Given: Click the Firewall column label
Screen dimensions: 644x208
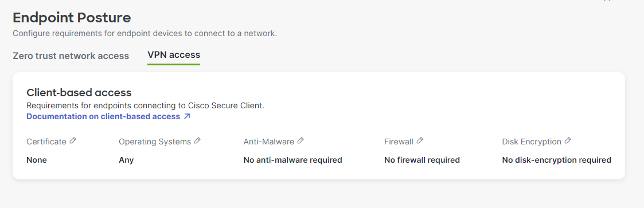Looking at the screenshot, I should tap(399, 142).
